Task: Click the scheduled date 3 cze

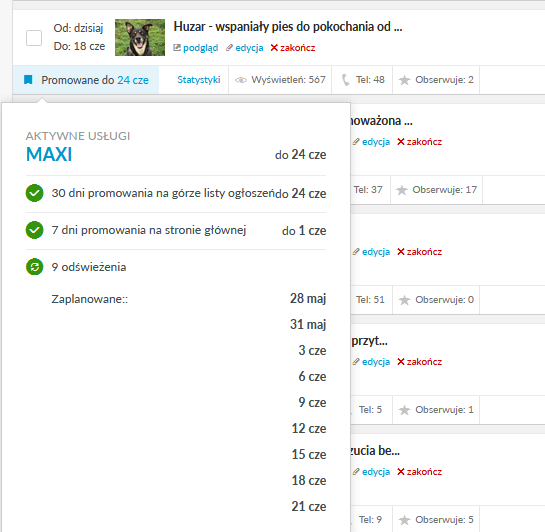Action: pos(312,350)
